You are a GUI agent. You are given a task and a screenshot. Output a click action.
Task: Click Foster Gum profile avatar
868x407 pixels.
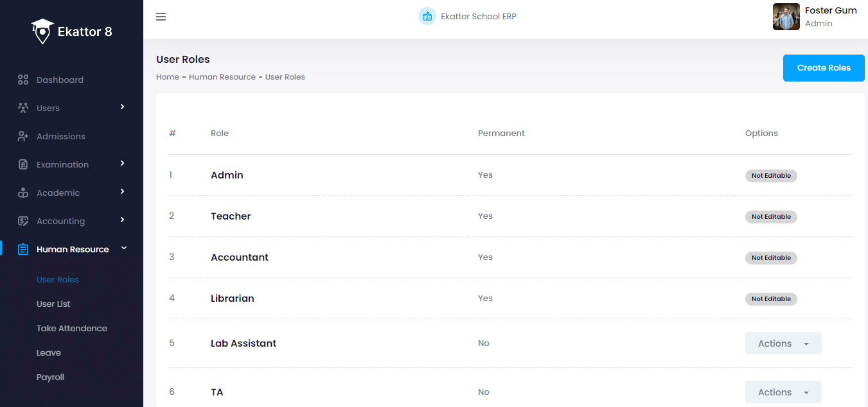[x=786, y=17]
